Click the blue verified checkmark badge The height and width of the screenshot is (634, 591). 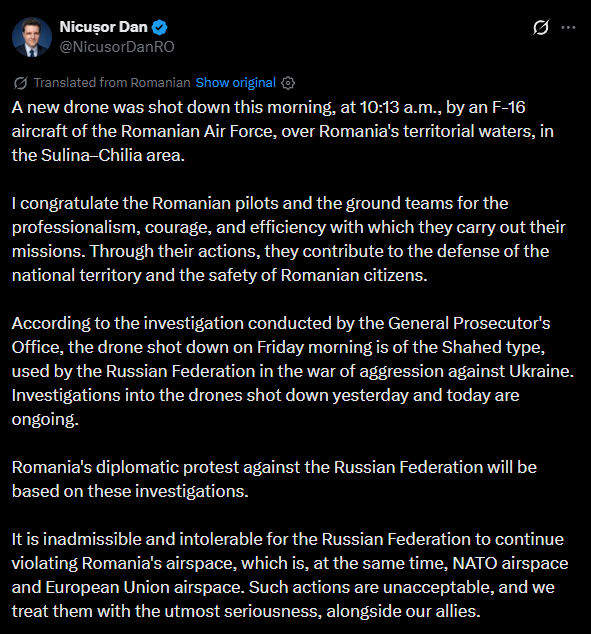tap(160, 27)
